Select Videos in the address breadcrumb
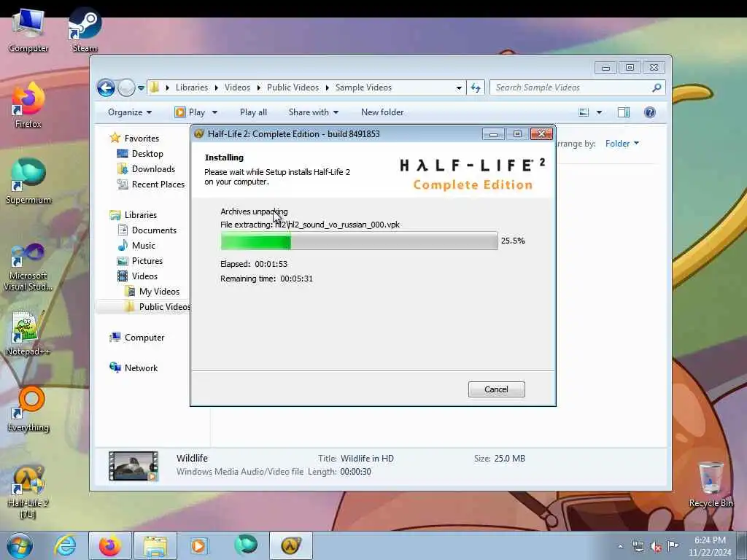This screenshot has height=560, width=747. click(x=237, y=87)
